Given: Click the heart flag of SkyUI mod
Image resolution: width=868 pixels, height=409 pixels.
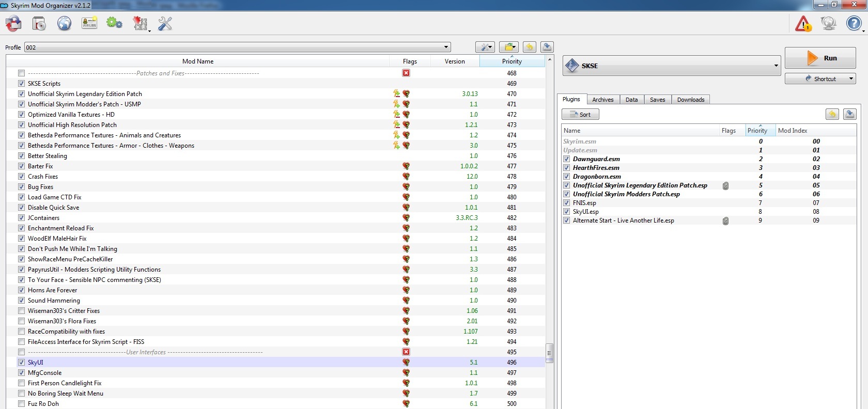Looking at the screenshot, I should click(406, 363).
